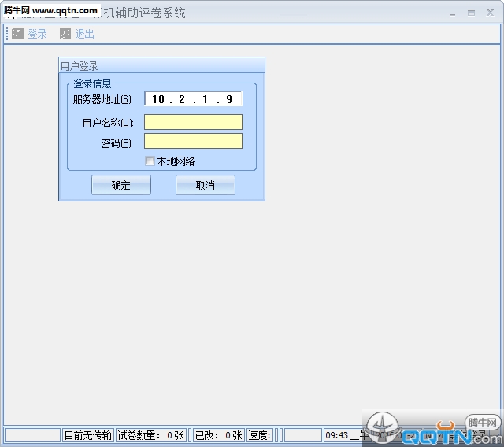
Task: Select the first octet 10 of server address
Action: (x=158, y=99)
